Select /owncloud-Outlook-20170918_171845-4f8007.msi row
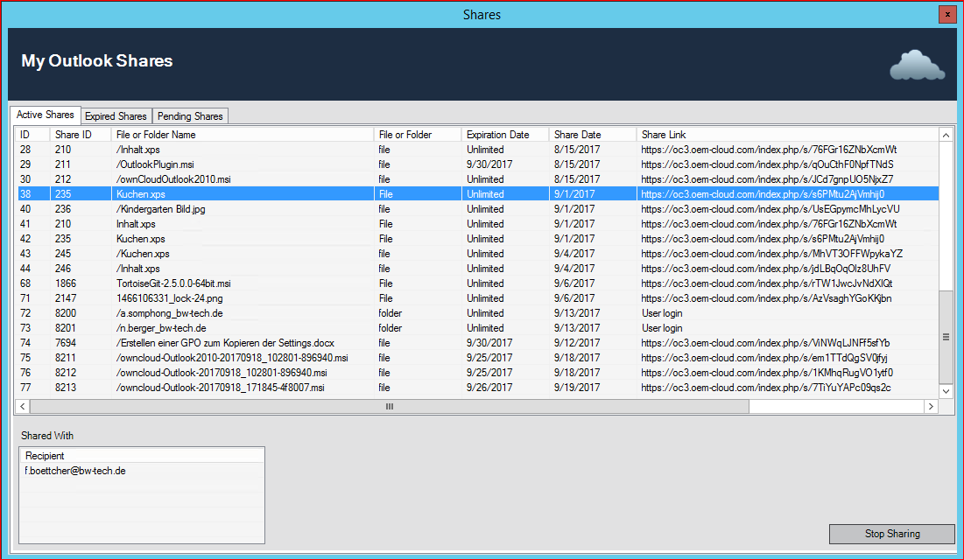964x560 pixels. coord(477,388)
